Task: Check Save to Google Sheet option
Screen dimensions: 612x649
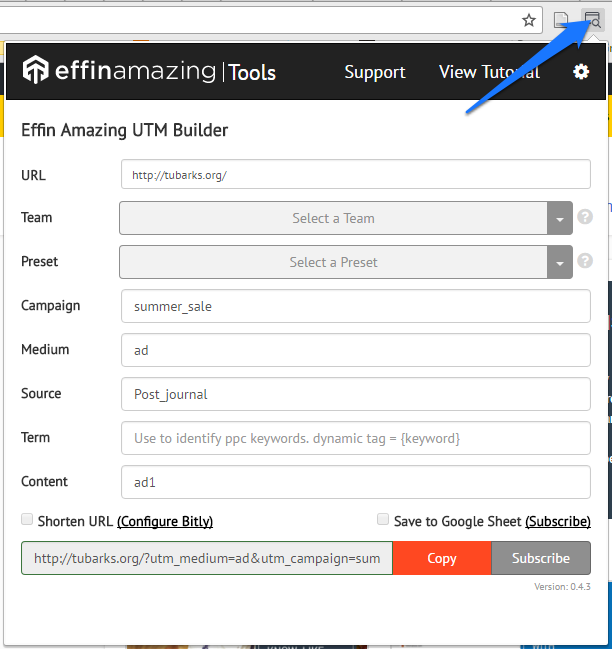Action: (383, 520)
